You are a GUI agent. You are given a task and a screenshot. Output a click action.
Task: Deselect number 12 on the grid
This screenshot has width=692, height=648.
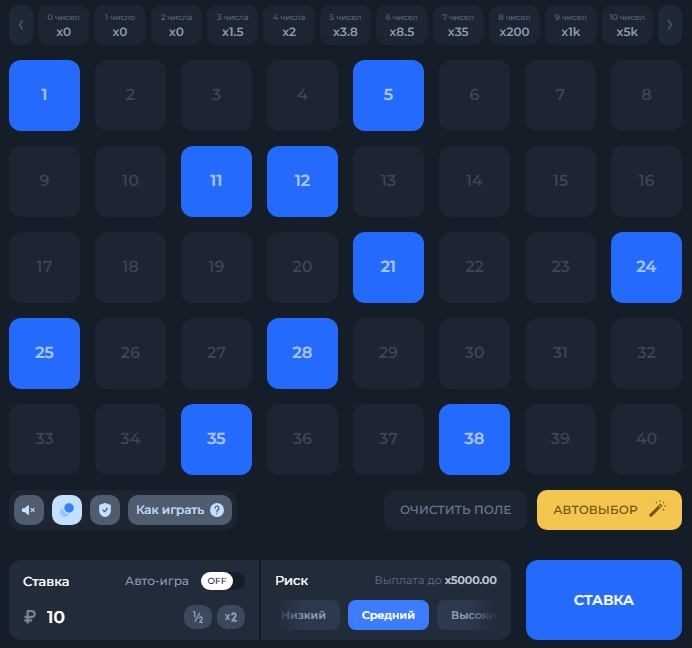tap(302, 181)
